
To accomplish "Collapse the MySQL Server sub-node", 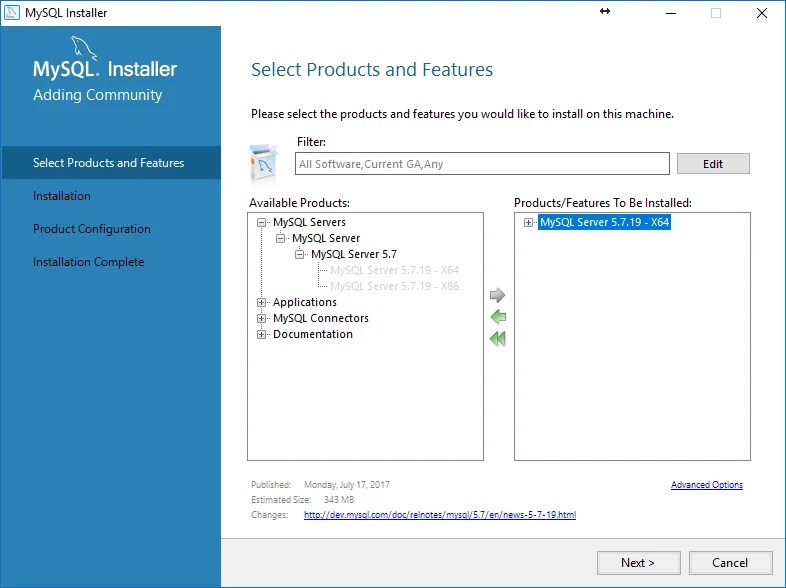I will (x=280, y=238).
